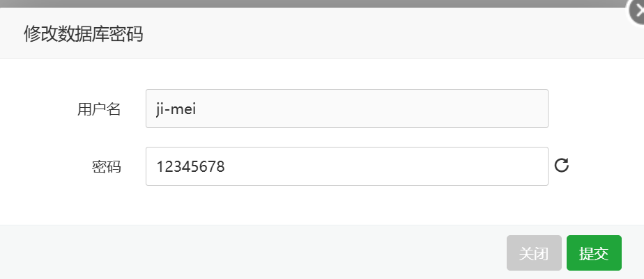Click the 修改数据库密码 dialog title

84,33
